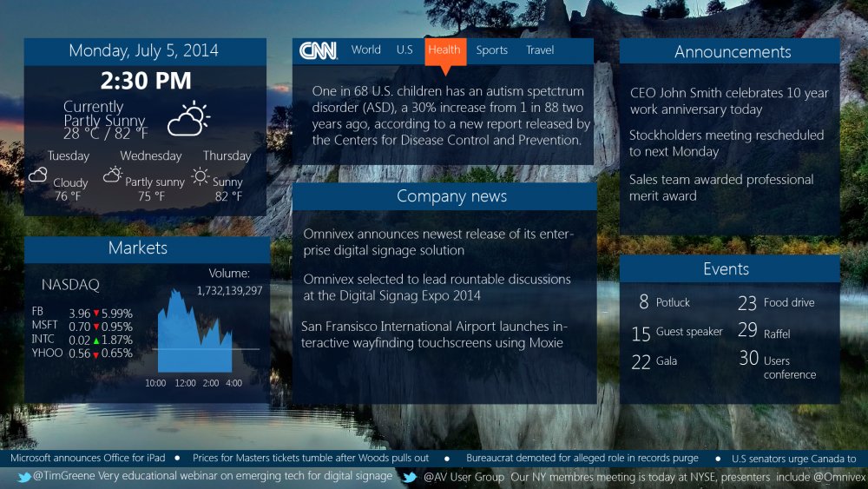Switch to the Travel news tab
The height and width of the screenshot is (489, 868).
540,50
